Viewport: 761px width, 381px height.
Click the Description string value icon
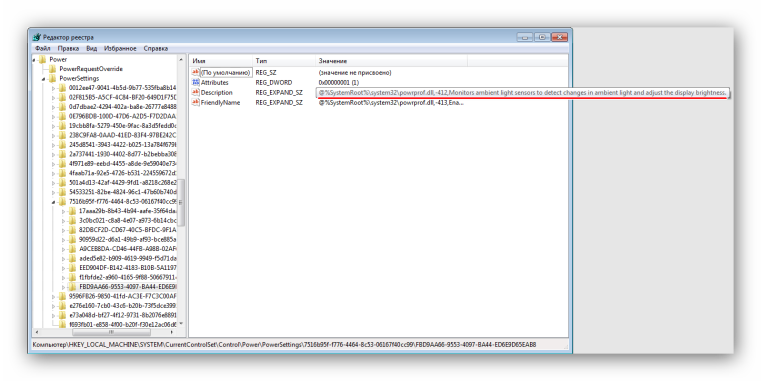coord(196,92)
